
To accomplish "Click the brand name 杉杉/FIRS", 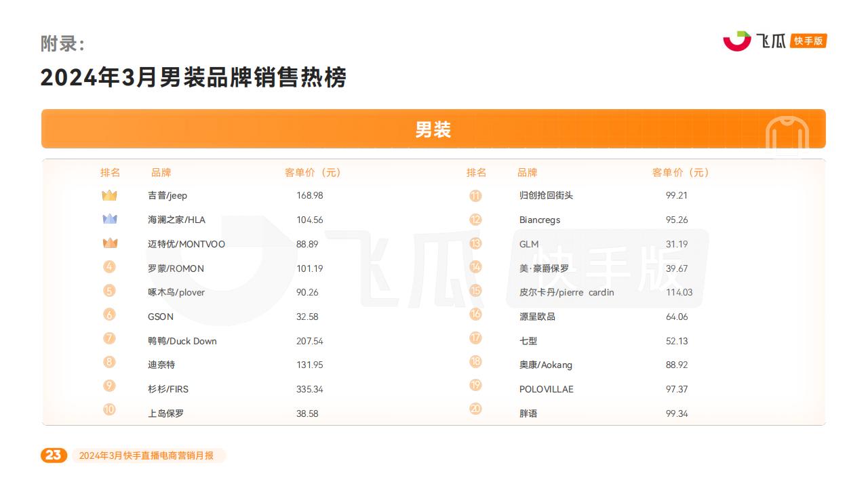I will click(x=168, y=389).
